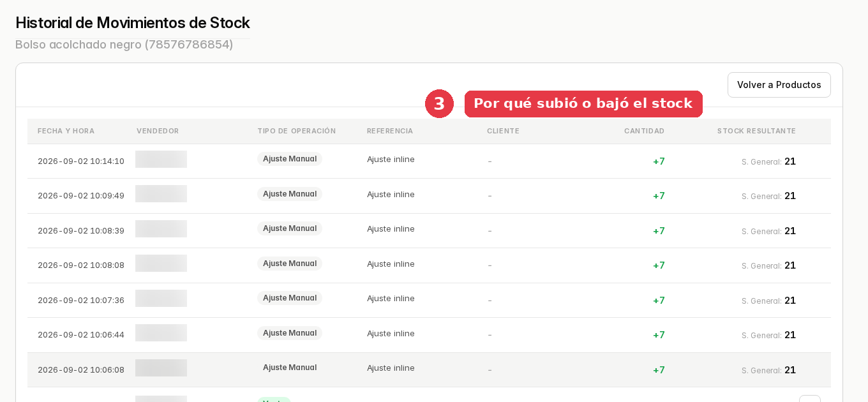
Task: Click the Ajuste Manual badge in the 10:06:44 row
Action: click(290, 333)
